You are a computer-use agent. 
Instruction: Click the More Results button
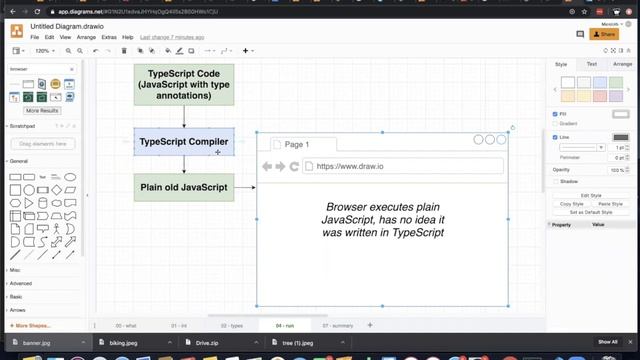pyautogui.click(x=42, y=111)
